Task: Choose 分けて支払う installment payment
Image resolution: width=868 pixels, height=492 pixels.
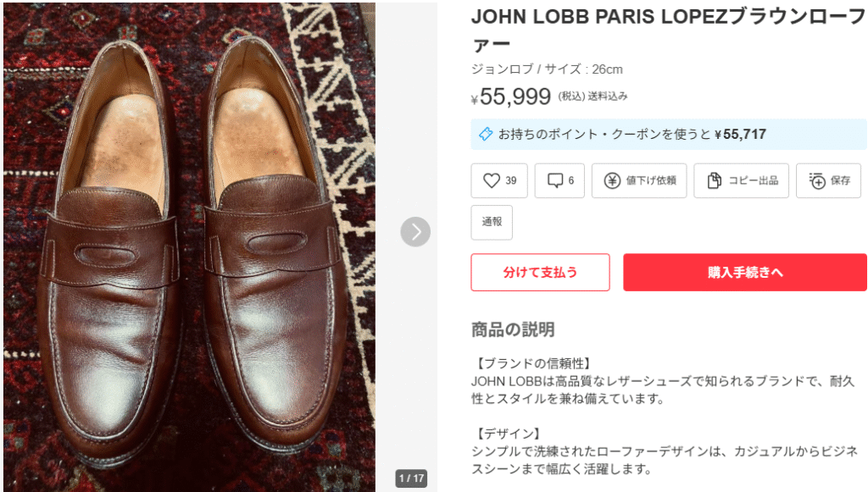Action: coord(540,273)
